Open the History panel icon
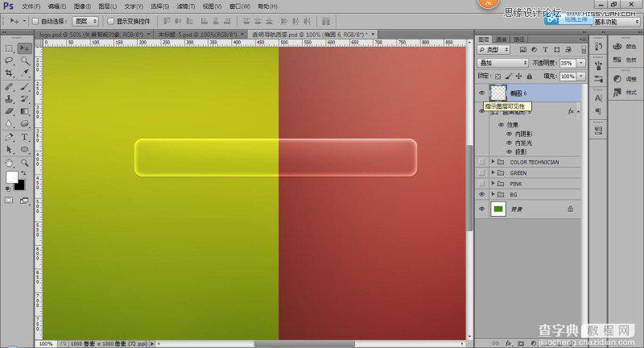644x348 pixels. [598, 47]
